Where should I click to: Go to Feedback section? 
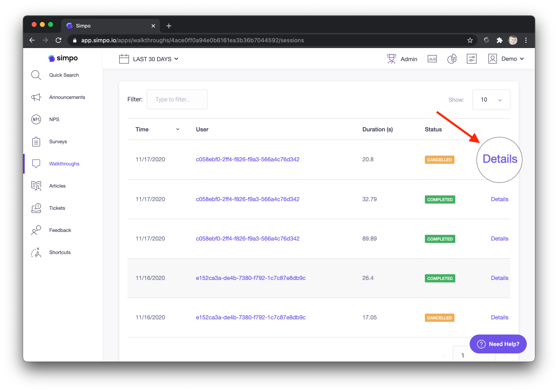pos(60,230)
